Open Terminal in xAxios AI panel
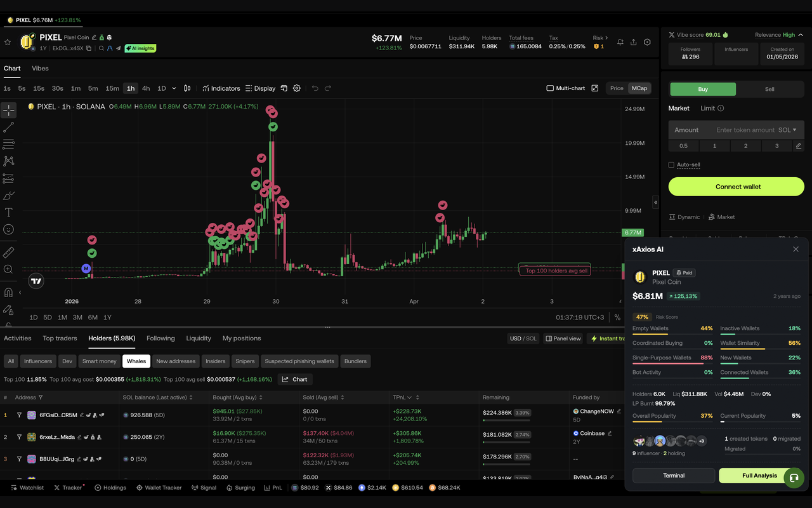The width and height of the screenshot is (812, 508). click(674, 476)
